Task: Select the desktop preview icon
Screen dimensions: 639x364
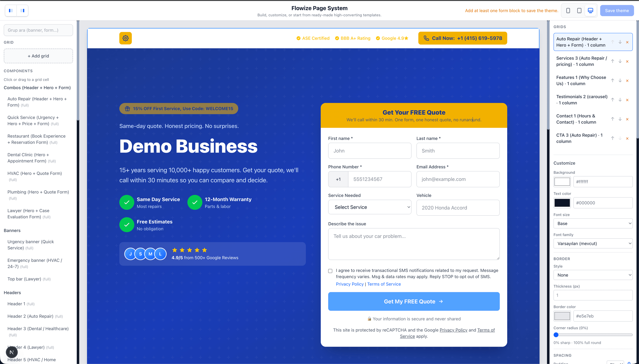Action: pos(590,10)
